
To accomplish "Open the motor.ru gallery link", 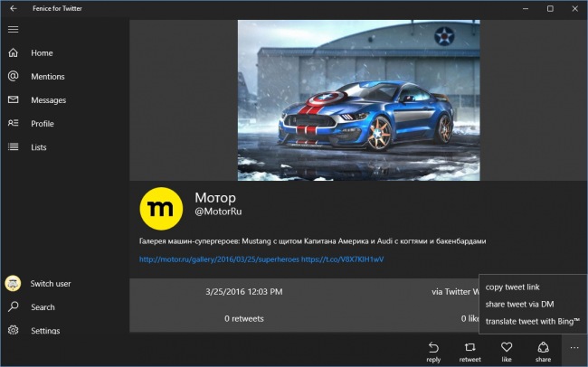I will pos(219,259).
